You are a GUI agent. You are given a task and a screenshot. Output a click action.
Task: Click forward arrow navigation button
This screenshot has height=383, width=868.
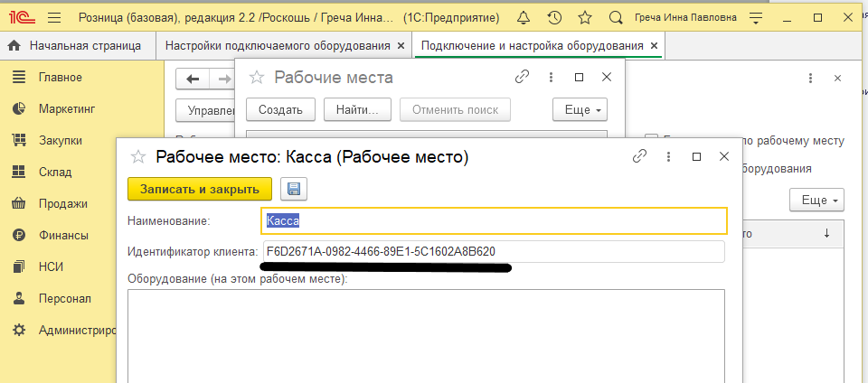pyautogui.click(x=224, y=79)
